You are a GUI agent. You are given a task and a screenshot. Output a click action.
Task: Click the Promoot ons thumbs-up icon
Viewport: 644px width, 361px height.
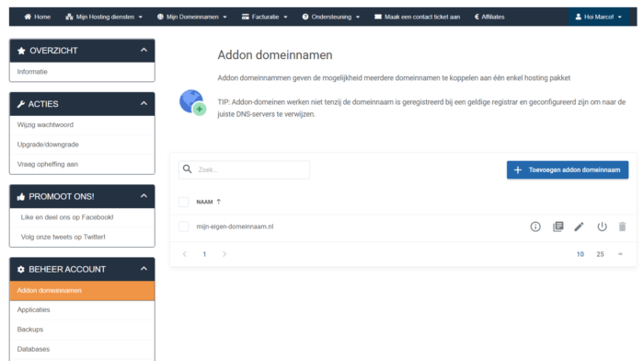[21, 197]
